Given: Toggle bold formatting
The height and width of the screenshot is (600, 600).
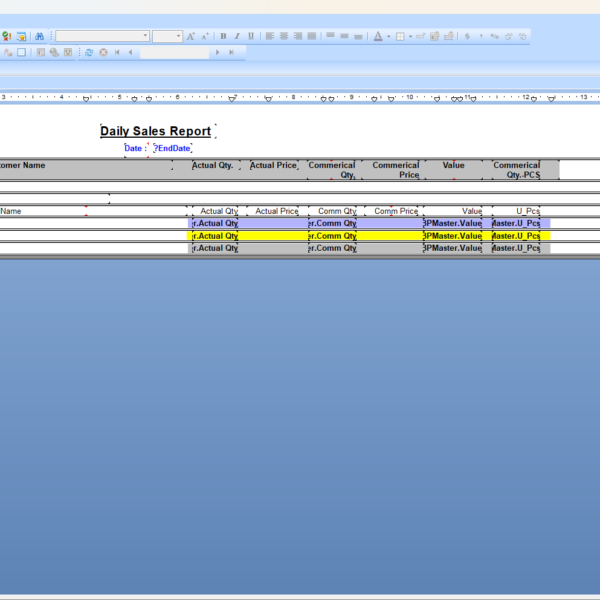Looking at the screenshot, I should [223, 36].
